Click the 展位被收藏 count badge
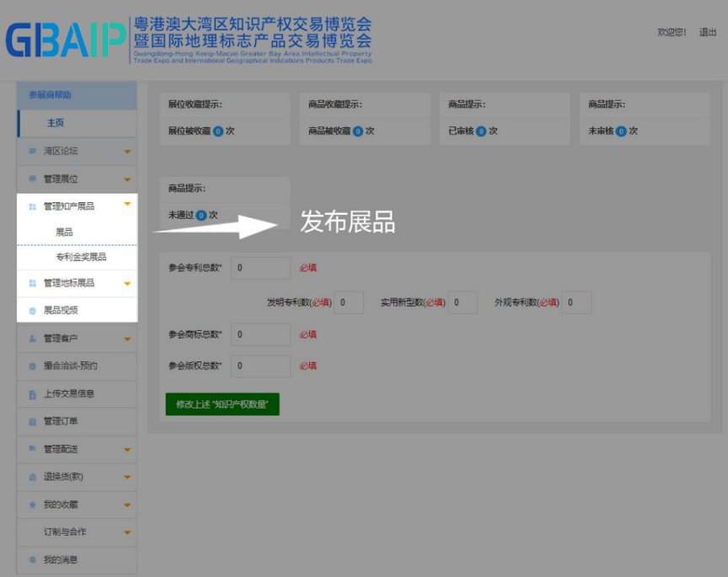 point(218,131)
